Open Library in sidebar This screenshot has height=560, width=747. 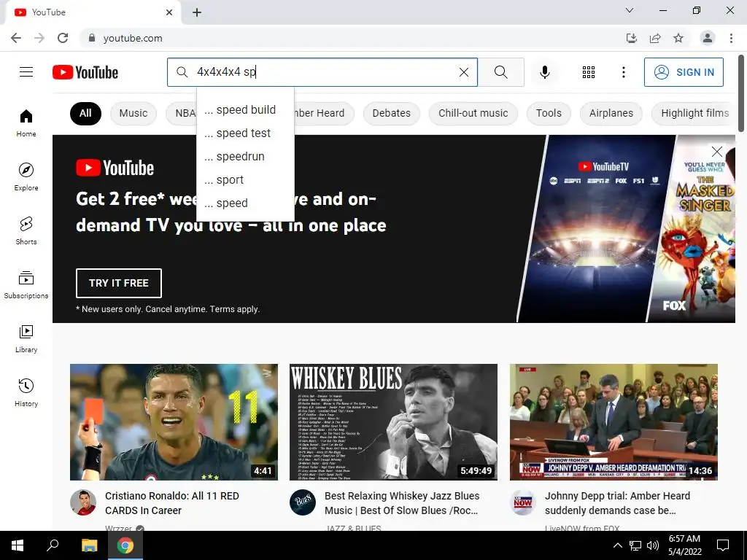(x=26, y=338)
